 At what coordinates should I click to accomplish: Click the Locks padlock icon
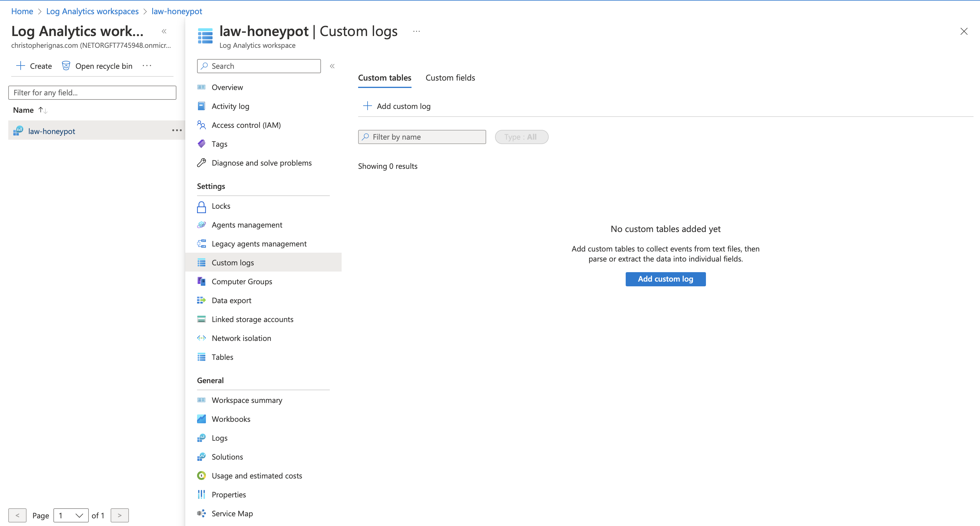201,207
